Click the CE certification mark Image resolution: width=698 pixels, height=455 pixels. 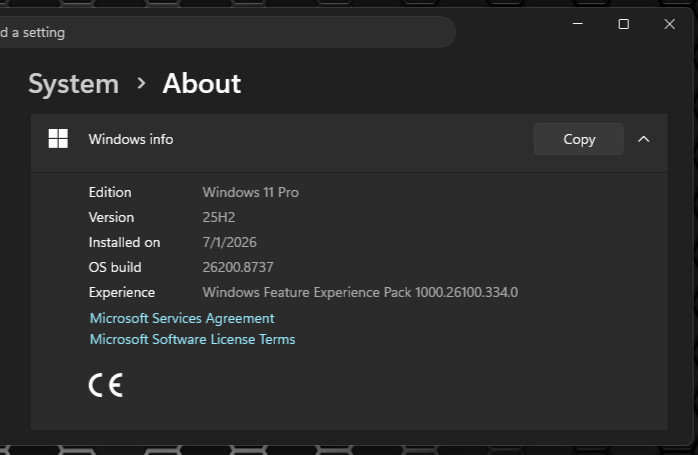pyautogui.click(x=106, y=385)
